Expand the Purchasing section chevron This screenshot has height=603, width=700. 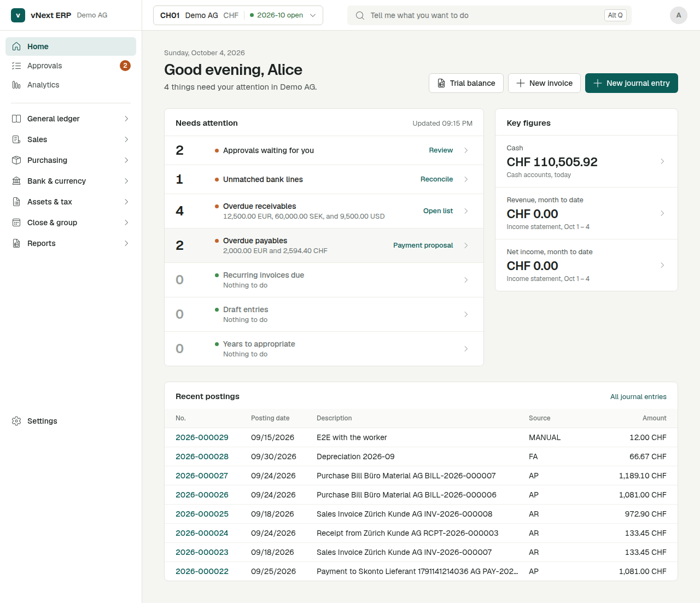126,160
